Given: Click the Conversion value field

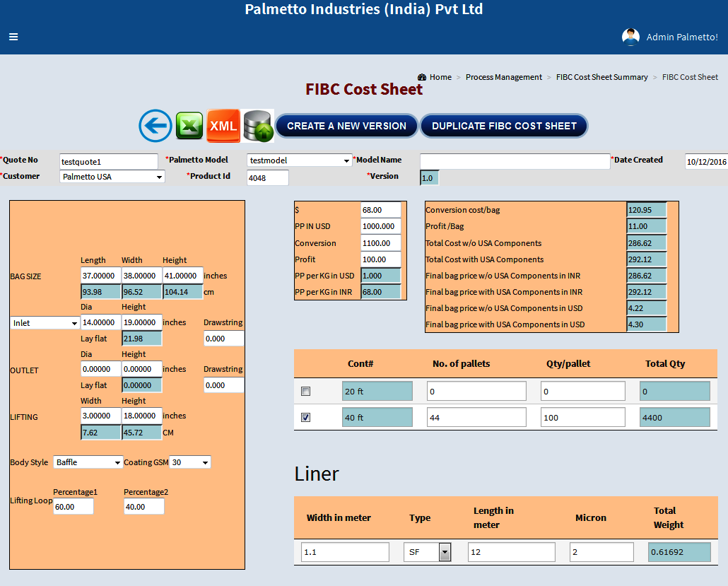Looking at the screenshot, I should pos(381,243).
